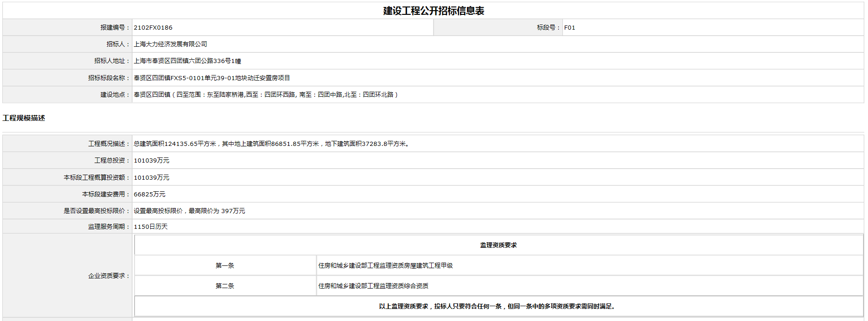Click the 监理服务周期 value 1150日历天

click(x=151, y=227)
